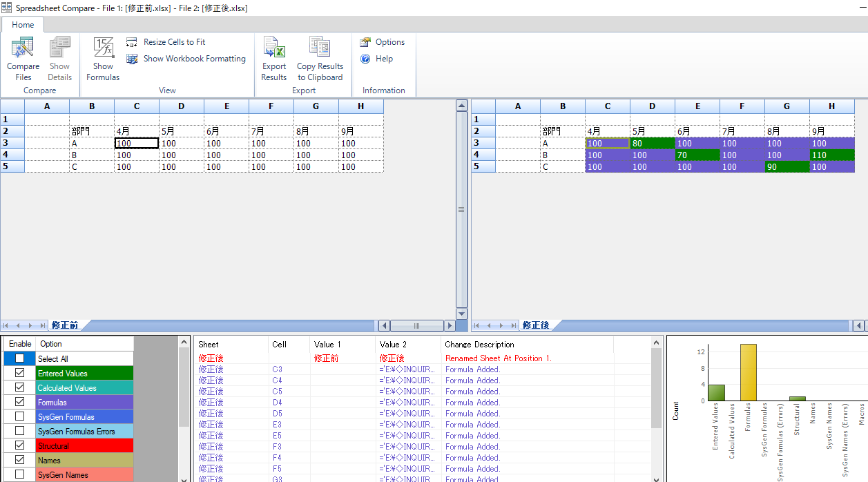Click Resize Cells to Fit icon
The height and width of the screenshot is (482, 868).
132,42
